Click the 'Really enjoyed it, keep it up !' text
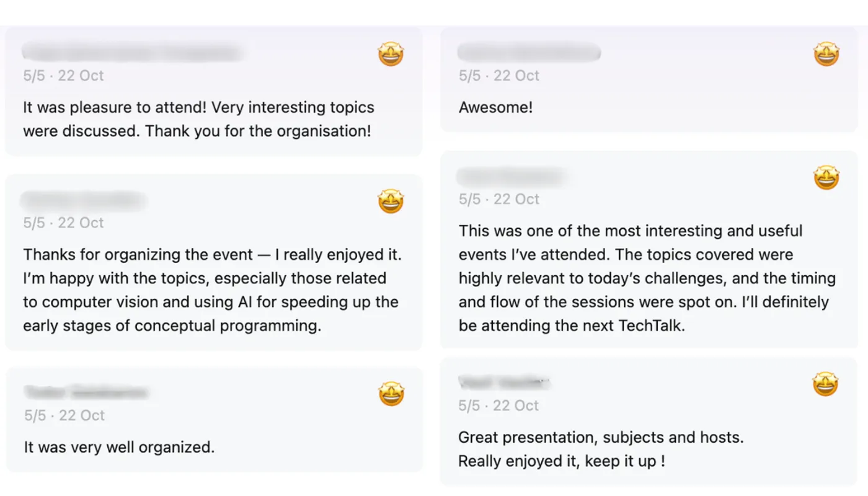Screen dimensions: 868x496 coord(562,461)
